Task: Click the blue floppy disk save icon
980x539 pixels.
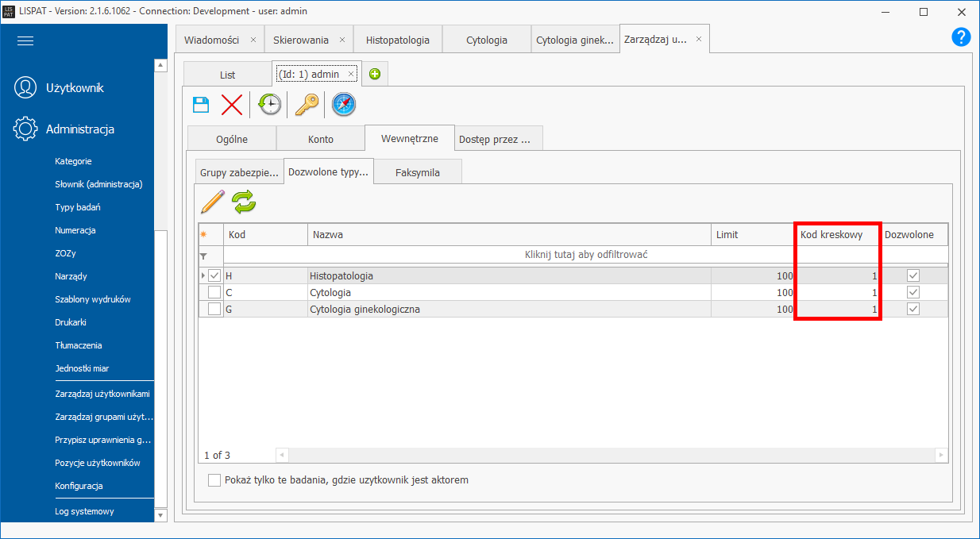Action: pos(202,104)
